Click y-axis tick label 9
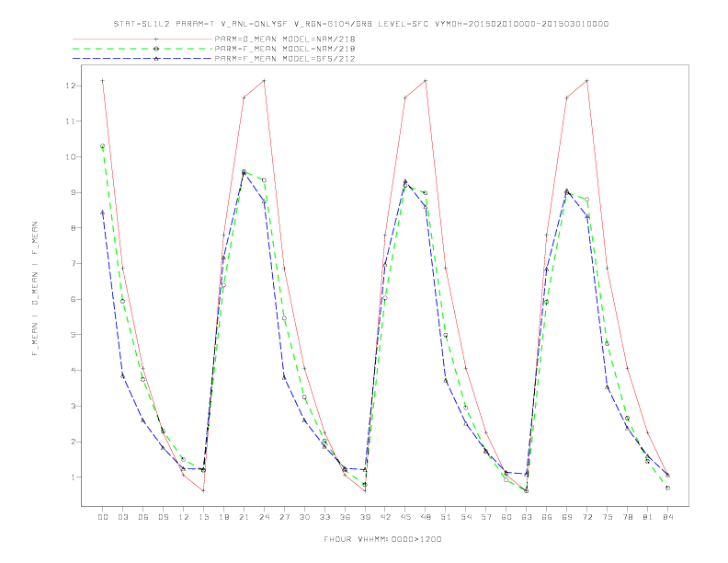The width and height of the screenshot is (728, 563). pyautogui.click(x=73, y=192)
